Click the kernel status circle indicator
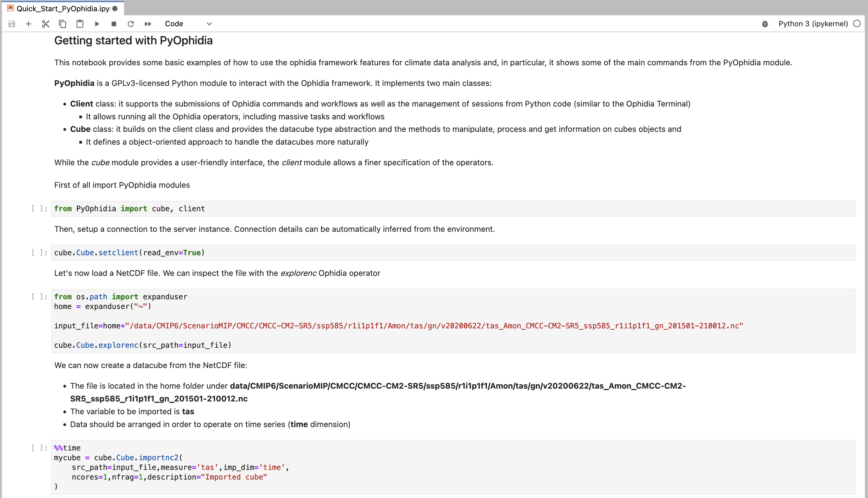Viewport: 868px width, 498px height. click(857, 24)
